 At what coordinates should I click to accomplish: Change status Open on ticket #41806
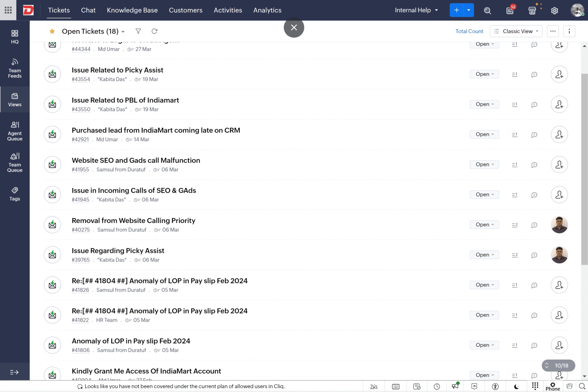484,345
